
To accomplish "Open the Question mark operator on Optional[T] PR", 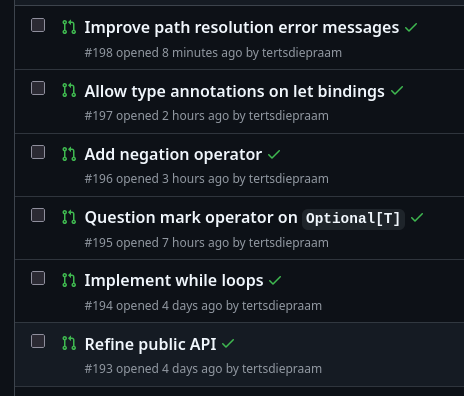I will click(x=245, y=218).
